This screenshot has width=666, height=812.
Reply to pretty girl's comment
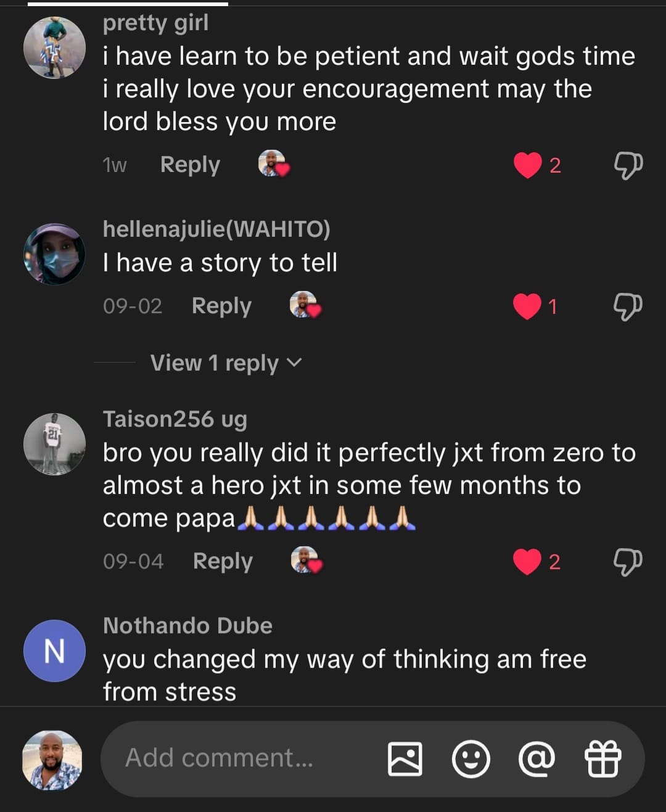(190, 165)
